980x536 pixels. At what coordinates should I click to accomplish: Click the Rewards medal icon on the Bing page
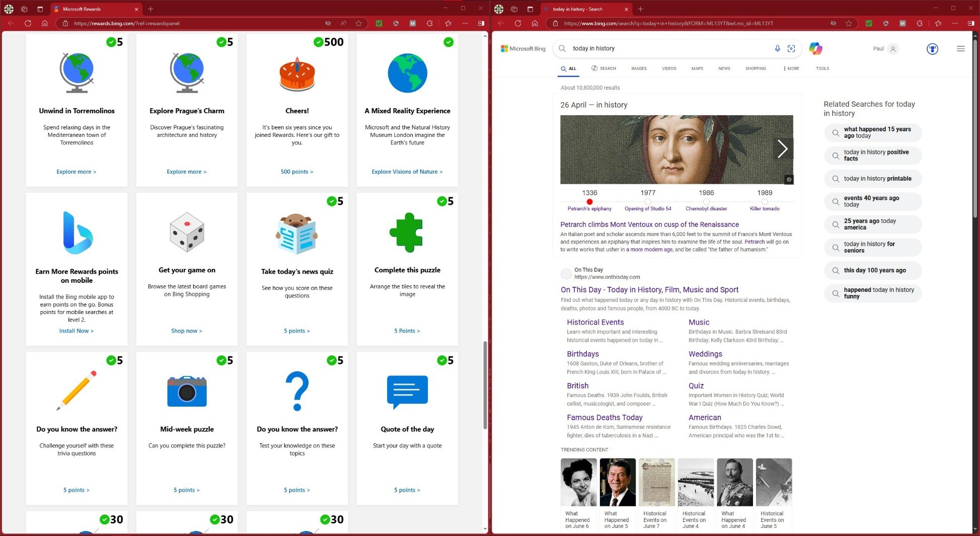pos(932,49)
